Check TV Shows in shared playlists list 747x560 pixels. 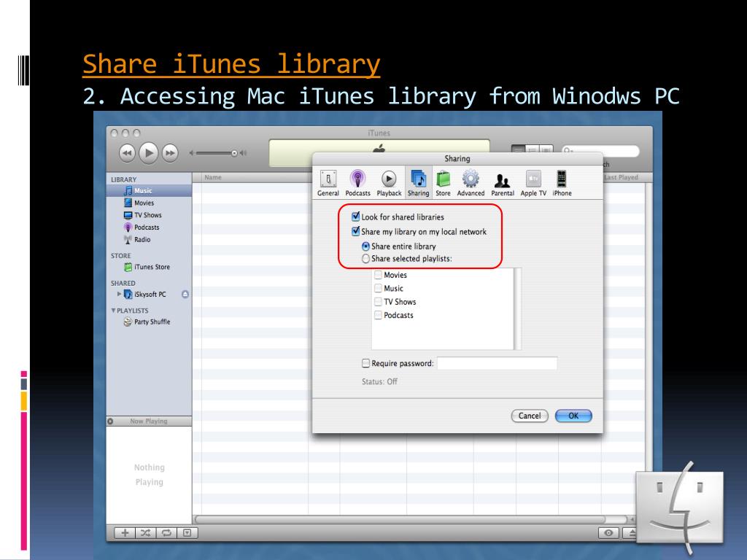coord(379,301)
